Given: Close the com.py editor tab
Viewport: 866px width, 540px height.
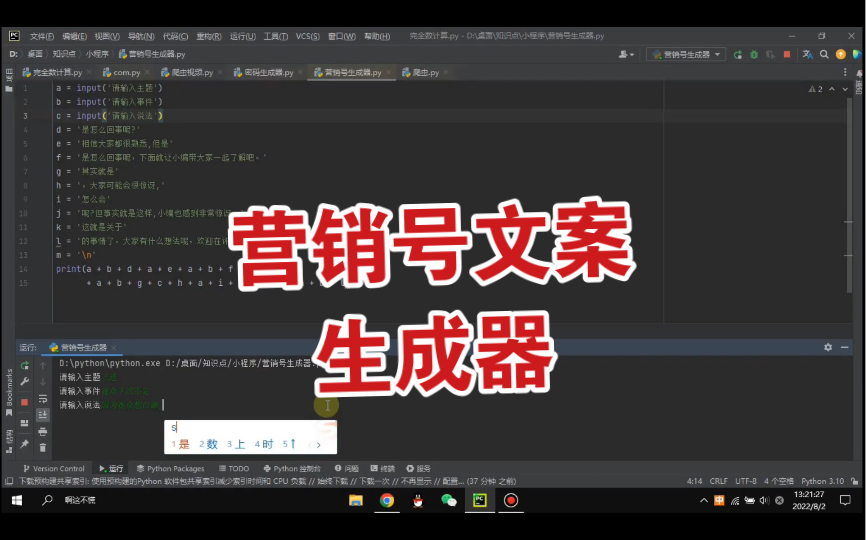Looking at the screenshot, I should 147,72.
